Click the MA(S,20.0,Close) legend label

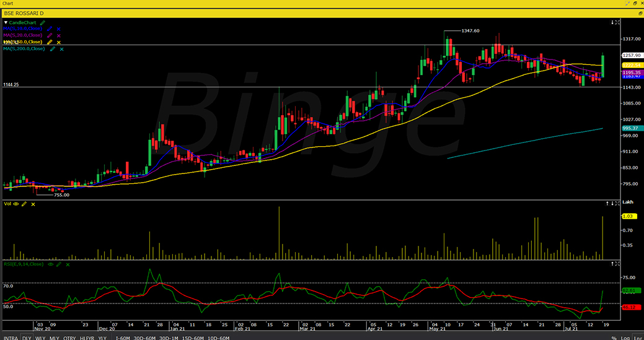22,35
